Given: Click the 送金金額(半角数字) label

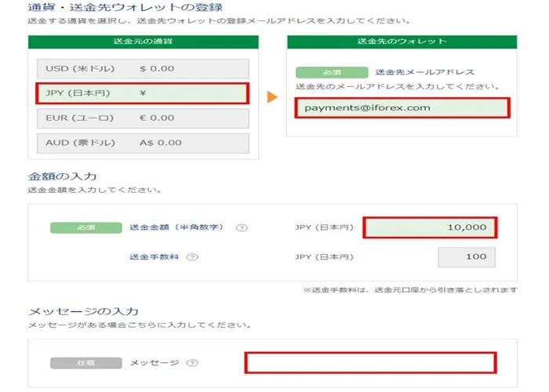Looking at the screenshot, I should tap(176, 227).
